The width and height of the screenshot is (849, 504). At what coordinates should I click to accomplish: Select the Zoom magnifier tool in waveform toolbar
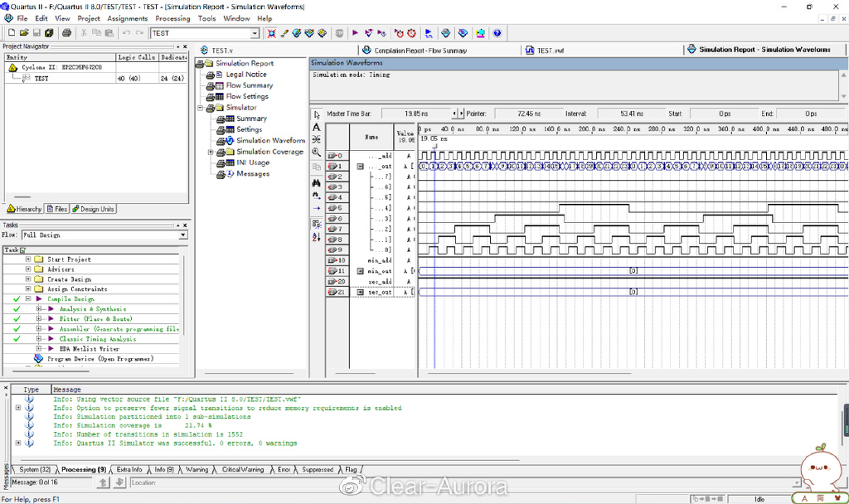pos(317,153)
